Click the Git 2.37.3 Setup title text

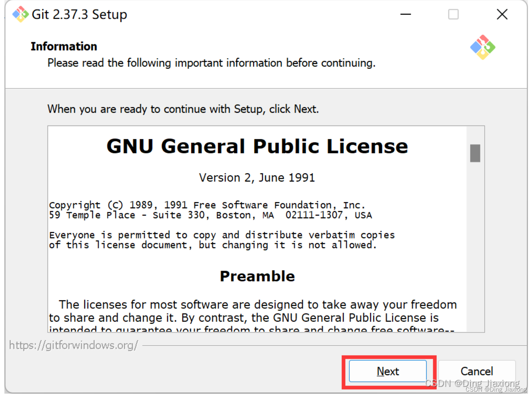click(79, 15)
